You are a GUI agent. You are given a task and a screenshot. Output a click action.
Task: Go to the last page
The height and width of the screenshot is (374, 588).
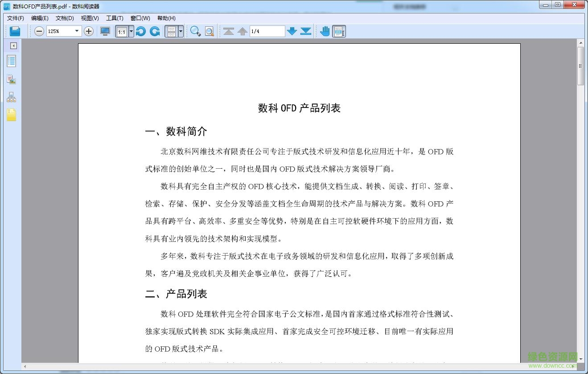305,31
